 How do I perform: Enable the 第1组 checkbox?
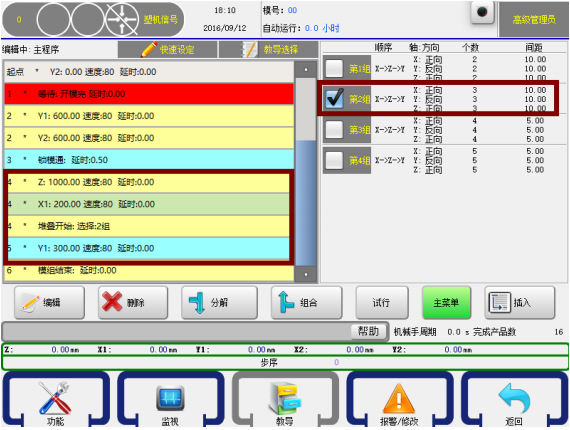[334, 68]
